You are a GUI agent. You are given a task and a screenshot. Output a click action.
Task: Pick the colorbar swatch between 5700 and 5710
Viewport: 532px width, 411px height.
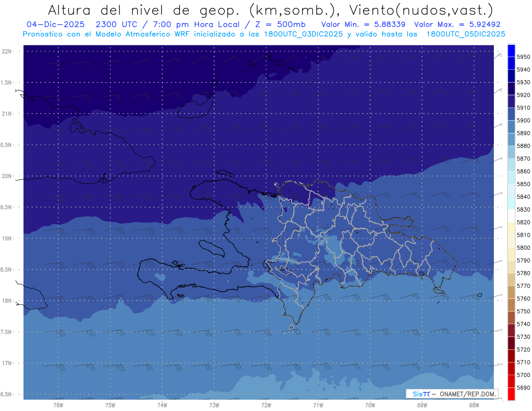[x=511, y=368]
